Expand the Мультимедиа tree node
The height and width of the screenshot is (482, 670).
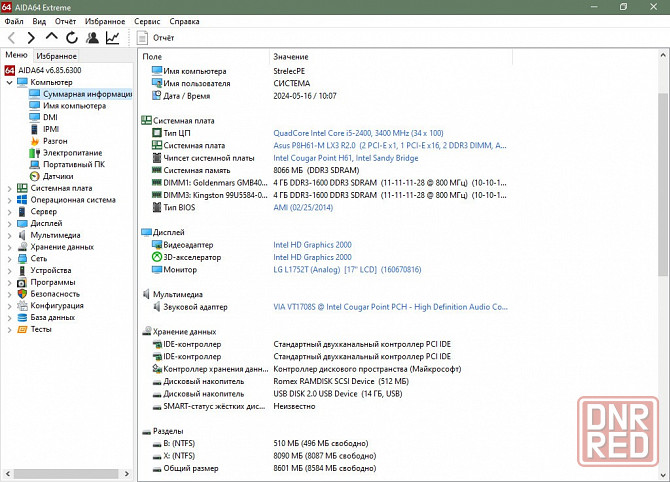click(9, 235)
